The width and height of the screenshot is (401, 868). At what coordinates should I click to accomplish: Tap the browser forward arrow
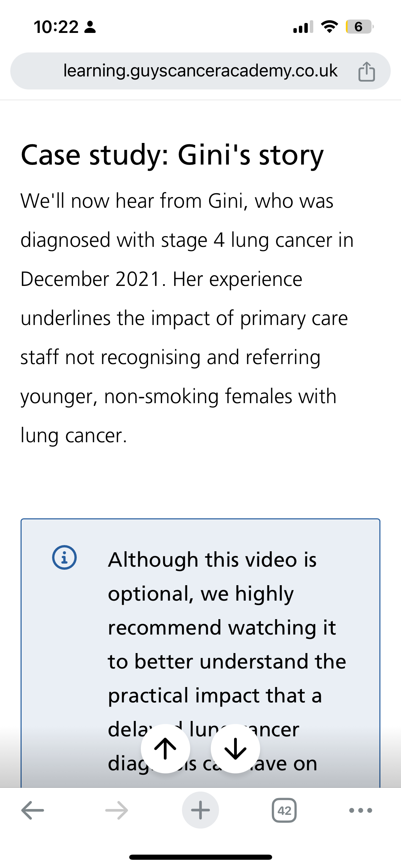pyautogui.click(x=117, y=810)
